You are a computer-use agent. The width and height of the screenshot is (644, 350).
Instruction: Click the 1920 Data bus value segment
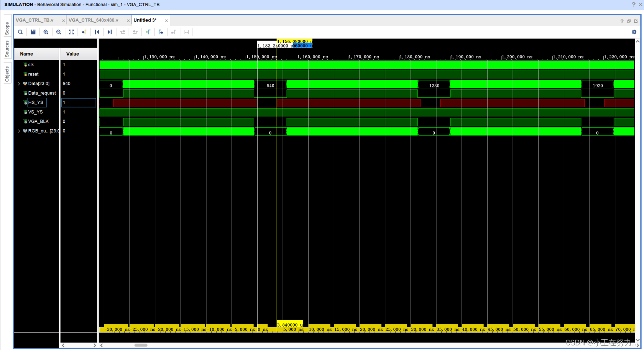click(x=598, y=85)
